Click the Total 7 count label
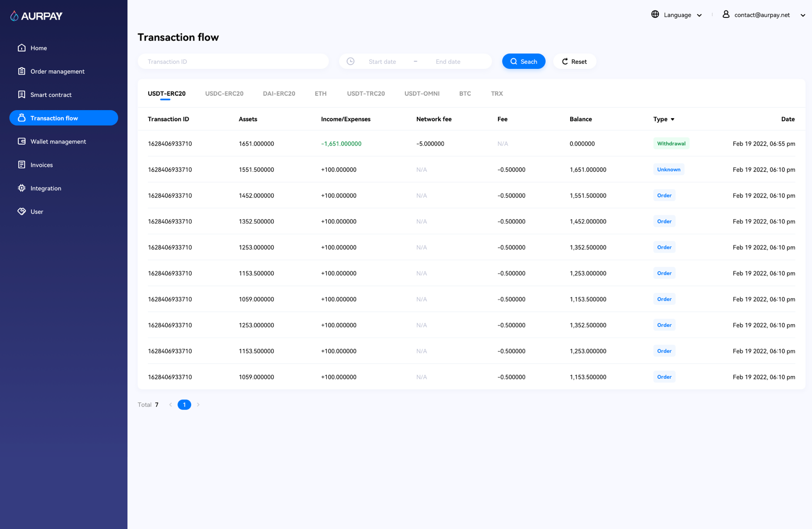 148,405
